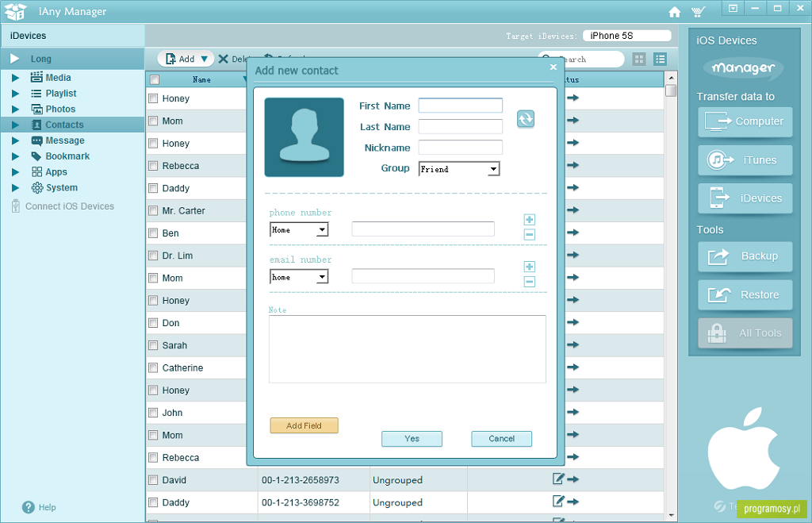
Task: Tick the Dr. Lim checkbox
Action: point(153,256)
